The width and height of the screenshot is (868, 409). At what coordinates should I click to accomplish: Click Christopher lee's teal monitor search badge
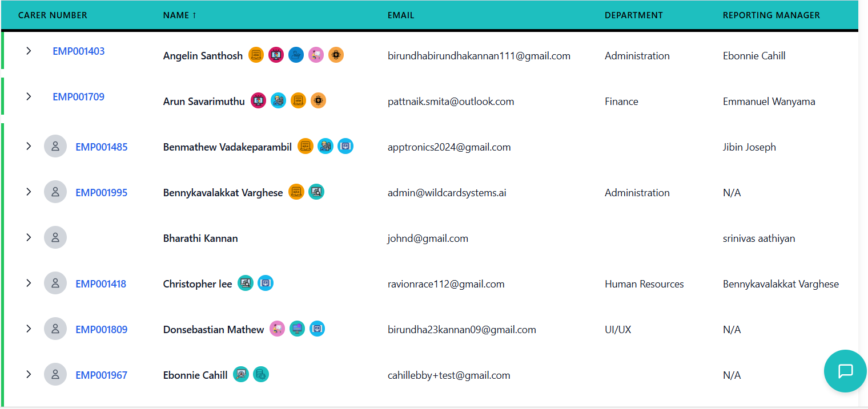tap(246, 284)
